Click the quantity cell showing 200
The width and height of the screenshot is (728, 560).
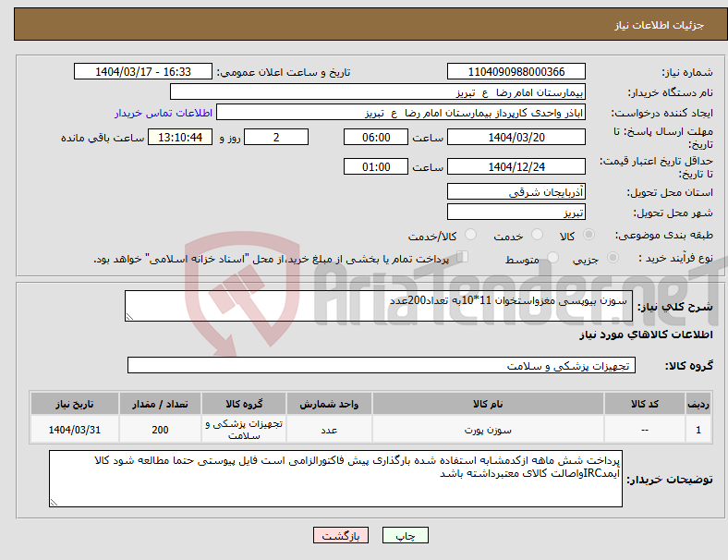[160, 430]
